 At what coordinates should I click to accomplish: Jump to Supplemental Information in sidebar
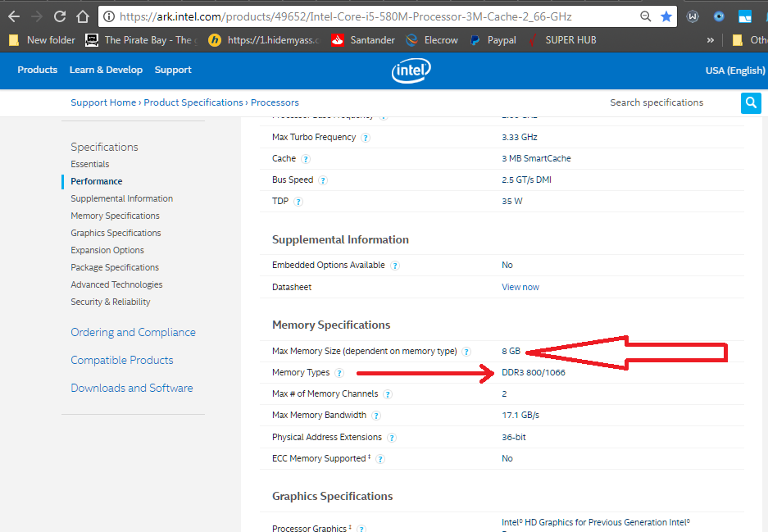(121, 198)
